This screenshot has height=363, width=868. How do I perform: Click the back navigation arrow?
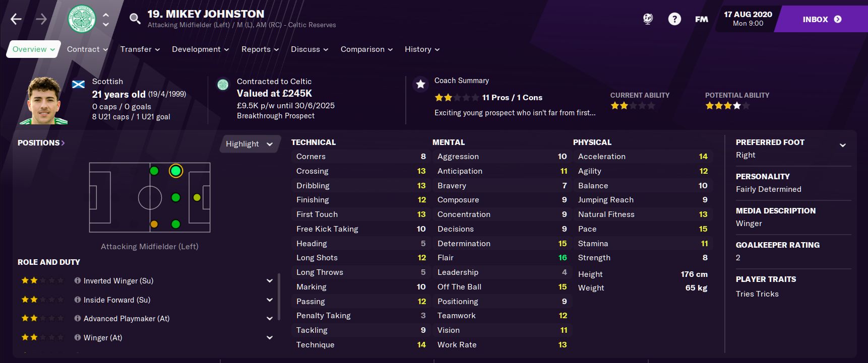(x=16, y=20)
